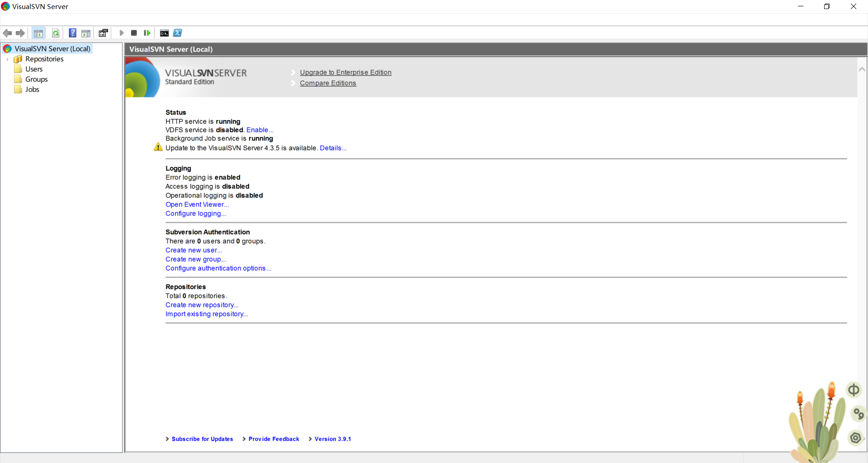The width and height of the screenshot is (868, 463).
Task: Click the Restart service icon
Action: [147, 33]
